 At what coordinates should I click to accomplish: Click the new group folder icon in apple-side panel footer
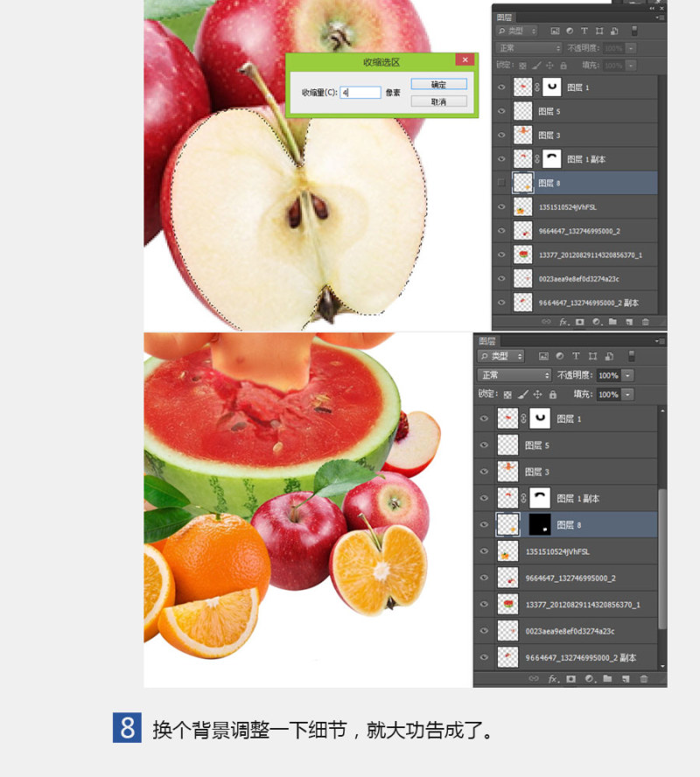click(612, 322)
